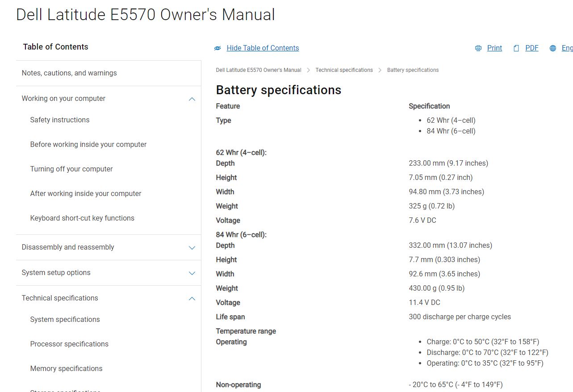Viewport: 573px width, 392px height.
Task: Go to Technical specifications breadcrumb
Action: click(344, 70)
